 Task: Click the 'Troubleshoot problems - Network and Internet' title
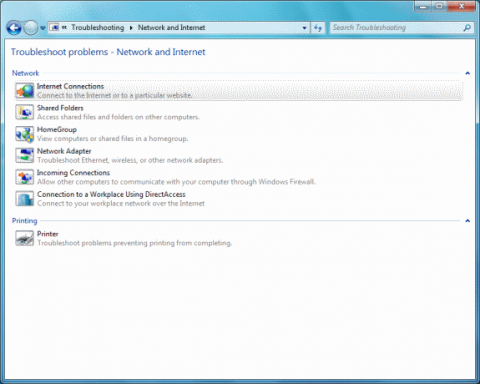click(x=108, y=52)
